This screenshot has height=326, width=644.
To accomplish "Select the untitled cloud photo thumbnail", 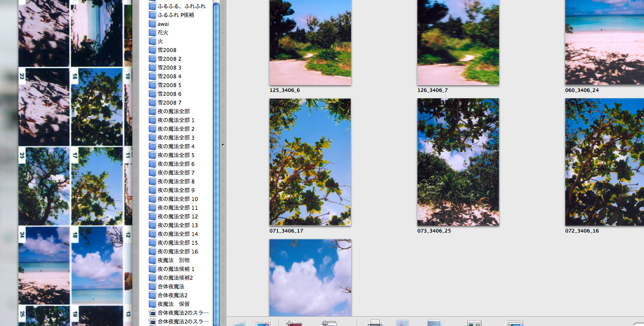I will 310,277.
